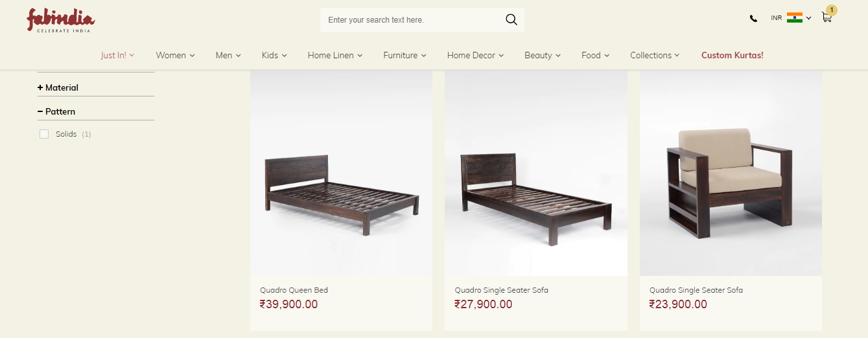Open the Quadro Queen Bed title link
The width and height of the screenshot is (868, 338).
(x=294, y=290)
